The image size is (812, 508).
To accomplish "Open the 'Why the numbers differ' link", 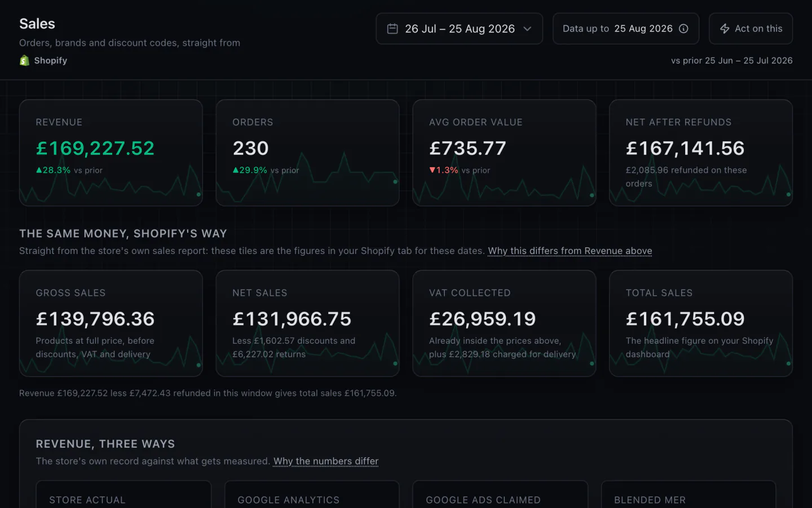I will click(x=326, y=461).
